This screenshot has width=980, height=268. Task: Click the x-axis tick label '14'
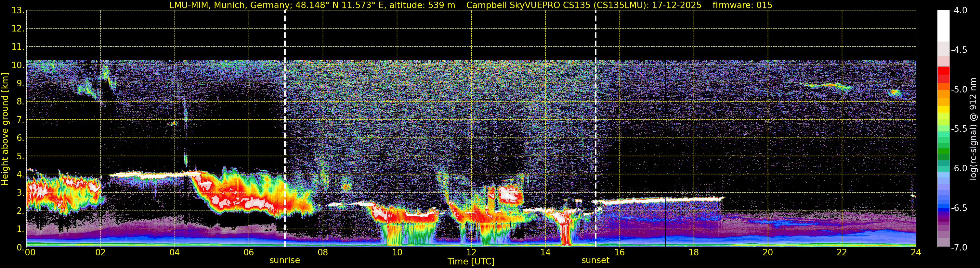[545, 252]
